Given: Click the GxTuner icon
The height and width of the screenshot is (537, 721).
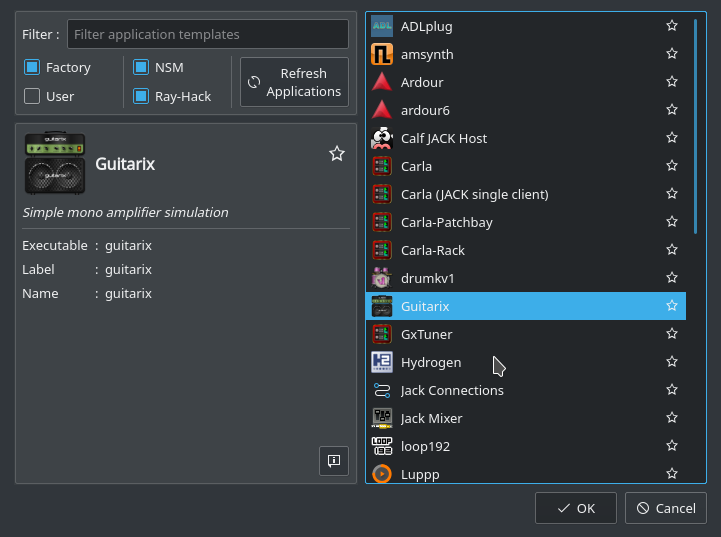Looking at the screenshot, I should [x=382, y=334].
